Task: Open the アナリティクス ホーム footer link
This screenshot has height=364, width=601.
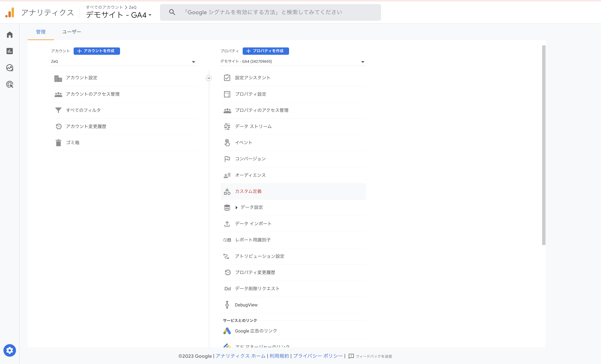Action: (240, 356)
